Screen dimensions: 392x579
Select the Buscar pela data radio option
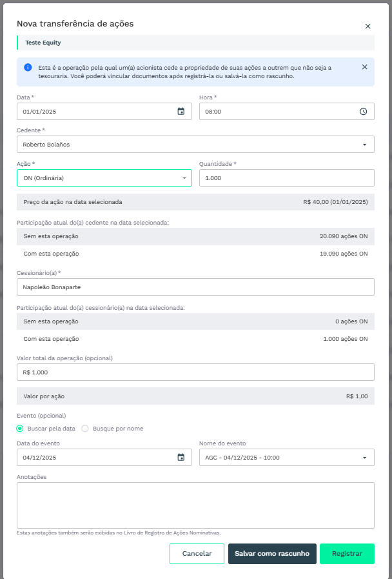click(x=20, y=429)
